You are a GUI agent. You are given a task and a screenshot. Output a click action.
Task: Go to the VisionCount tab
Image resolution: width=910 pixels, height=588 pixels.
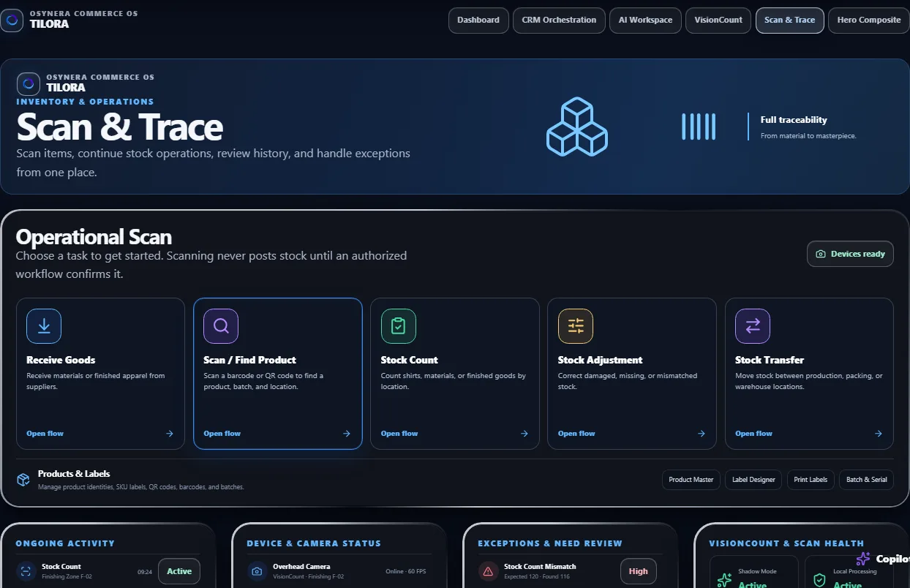click(x=718, y=20)
